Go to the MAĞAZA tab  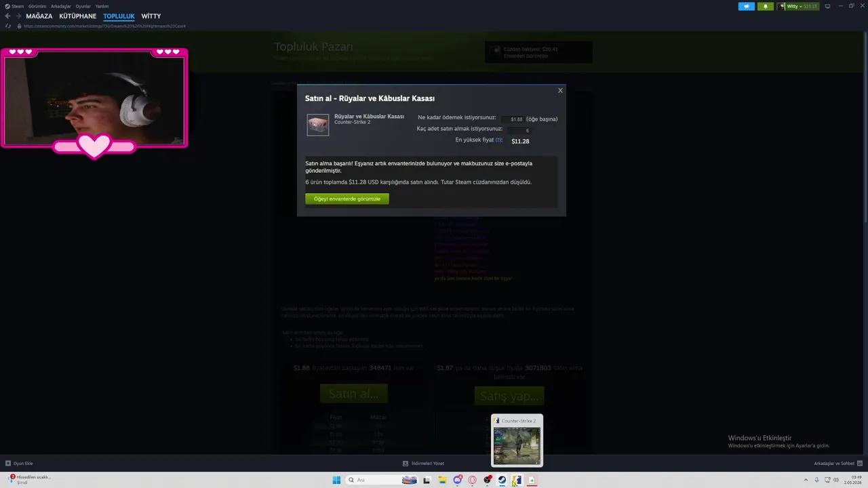tap(39, 16)
